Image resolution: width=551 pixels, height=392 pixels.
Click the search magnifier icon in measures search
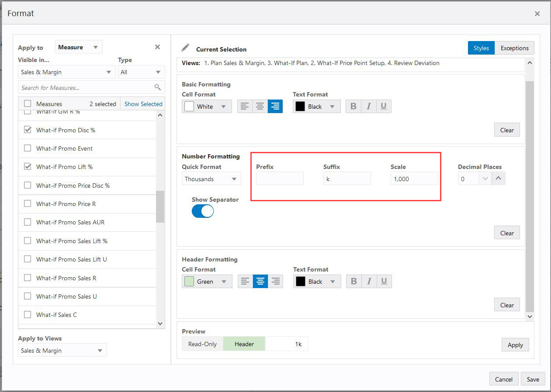[x=158, y=87]
